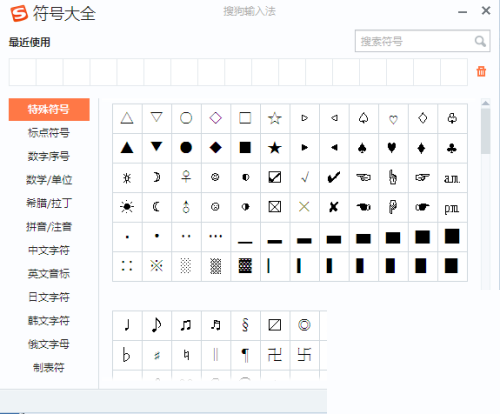500x414 pixels.
Task: Switch to the 标点符号 category
Action: pos(49,133)
